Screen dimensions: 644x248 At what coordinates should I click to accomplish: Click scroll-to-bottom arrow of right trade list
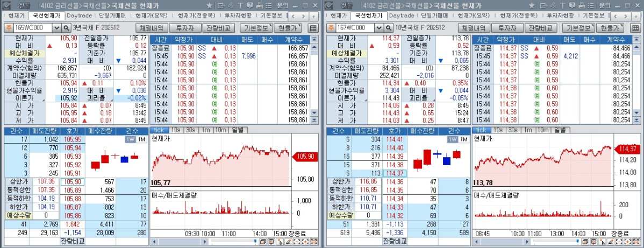click(636, 120)
